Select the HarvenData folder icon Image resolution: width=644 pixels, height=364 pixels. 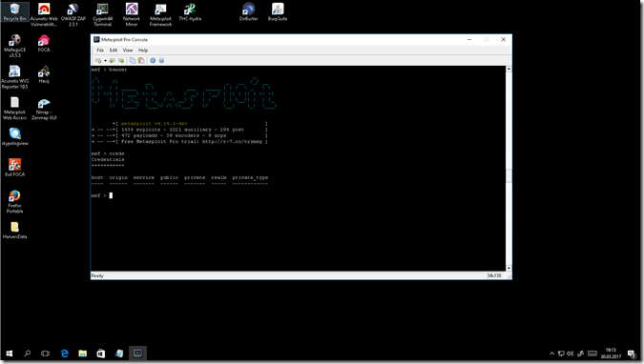coord(14,231)
